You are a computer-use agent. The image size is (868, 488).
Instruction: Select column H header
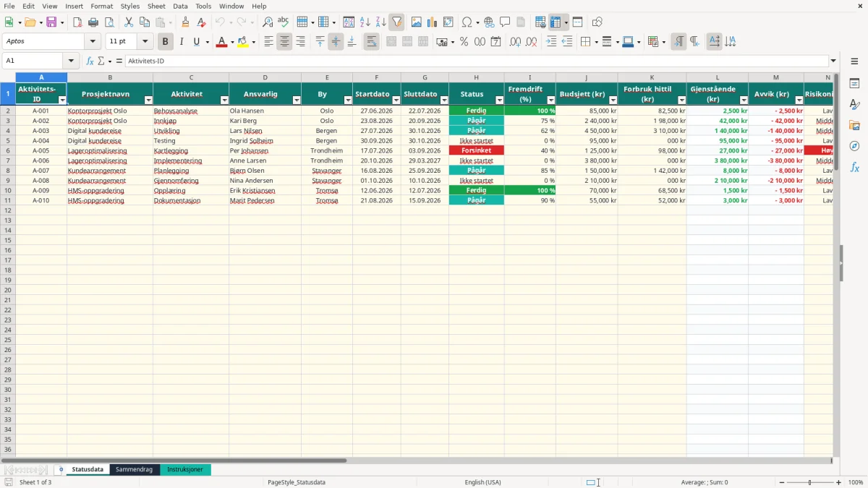point(476,77)
